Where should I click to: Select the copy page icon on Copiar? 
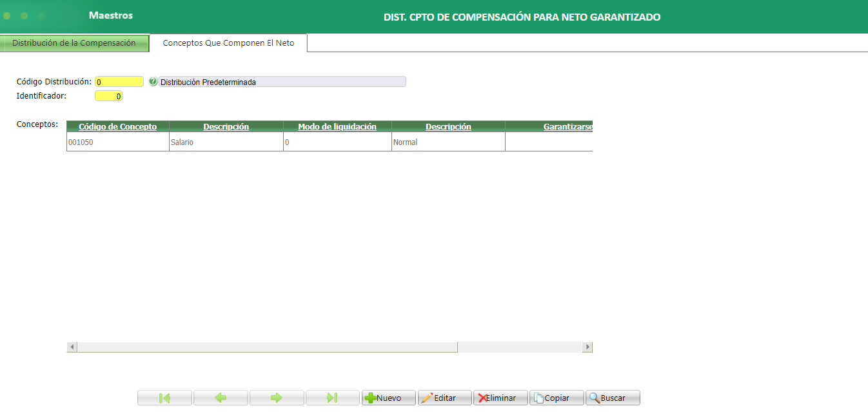pyautogui.click(x=542, y=397)
